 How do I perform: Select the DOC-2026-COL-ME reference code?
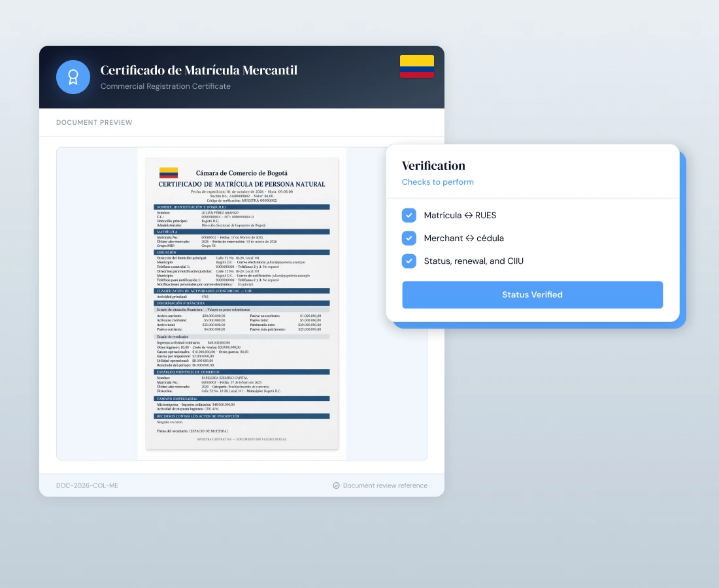[x=87, y=485]
